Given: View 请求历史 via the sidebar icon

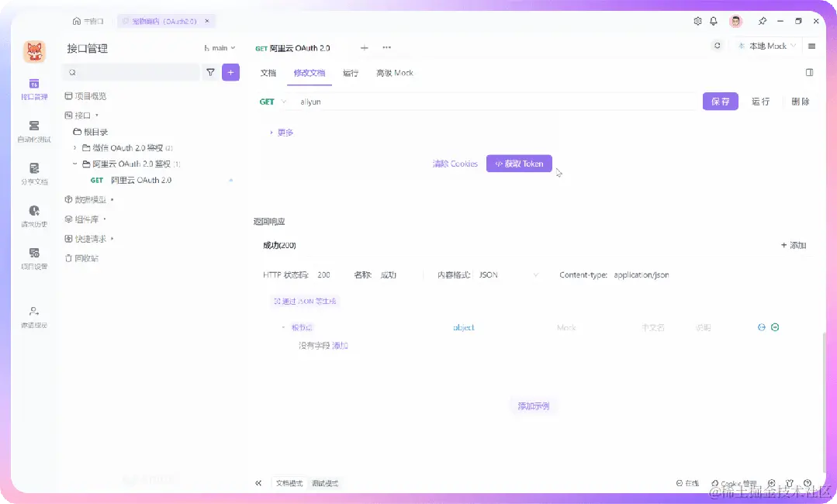Looking at the screenshot, I should (x=34, y=216).
